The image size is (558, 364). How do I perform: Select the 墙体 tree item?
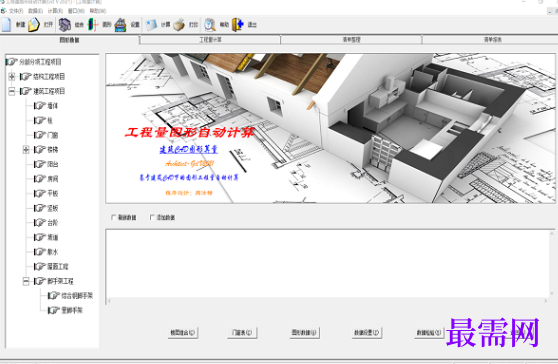point(52,106)
